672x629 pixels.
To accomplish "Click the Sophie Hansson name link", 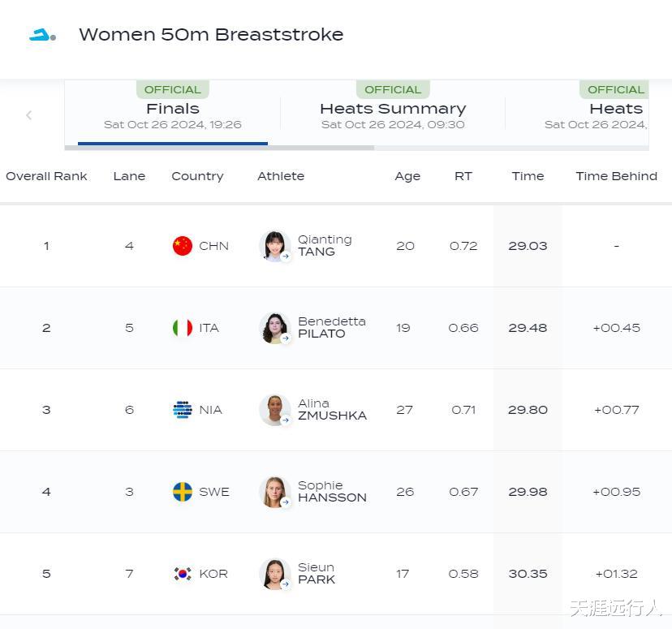I will point(332,492).
